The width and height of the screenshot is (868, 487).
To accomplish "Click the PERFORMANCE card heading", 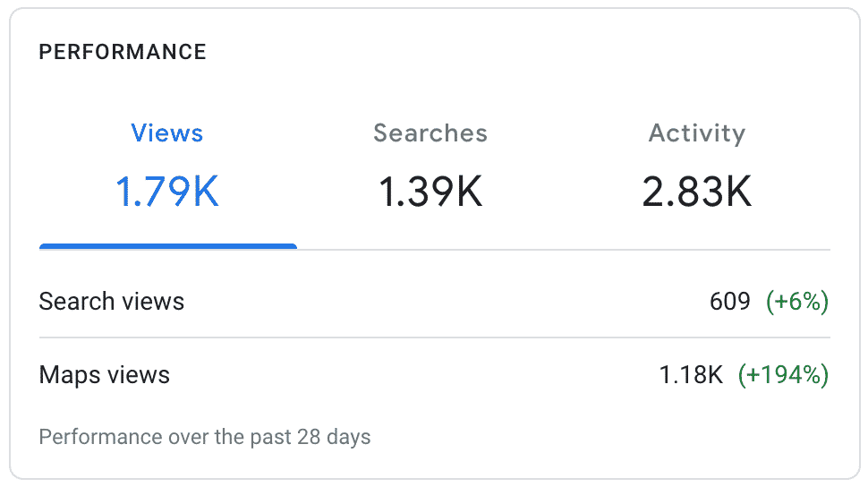I will [x=123, y=52].
